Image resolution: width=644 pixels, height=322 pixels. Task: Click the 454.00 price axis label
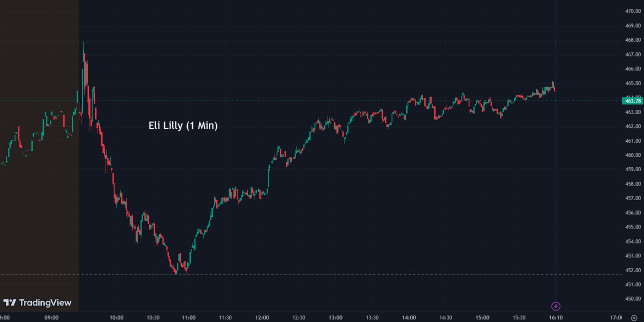coord(632,241)
